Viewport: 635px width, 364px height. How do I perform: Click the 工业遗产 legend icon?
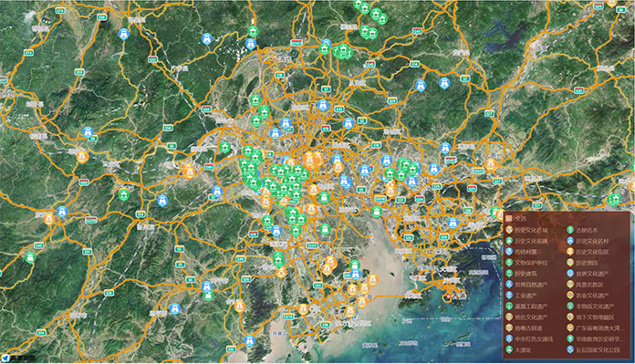pos(509,296)
